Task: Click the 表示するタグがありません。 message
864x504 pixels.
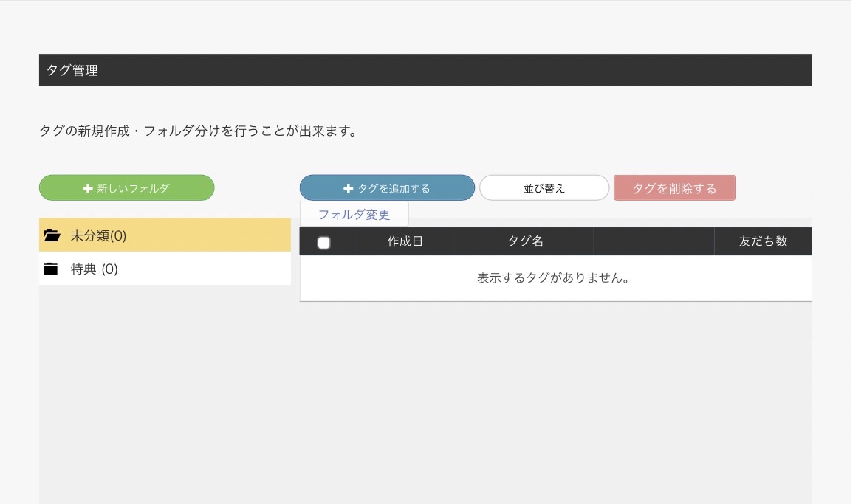Action: tap(554, 278)
